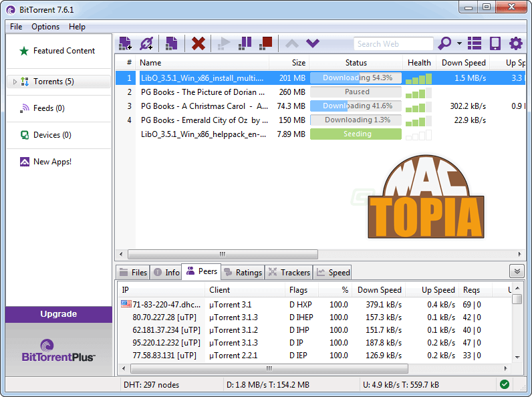Image resolution: width=532 pixels, height=397 pixels.
Task: Open the search provider dropdown arrow
Action: pyautogui.click(x=459, y=43)
